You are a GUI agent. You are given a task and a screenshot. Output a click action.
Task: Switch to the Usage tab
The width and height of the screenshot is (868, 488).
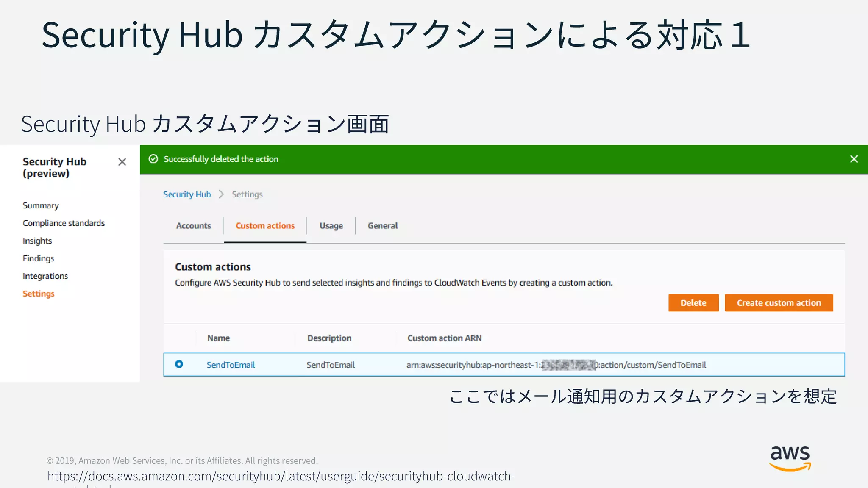click(331, 226)
